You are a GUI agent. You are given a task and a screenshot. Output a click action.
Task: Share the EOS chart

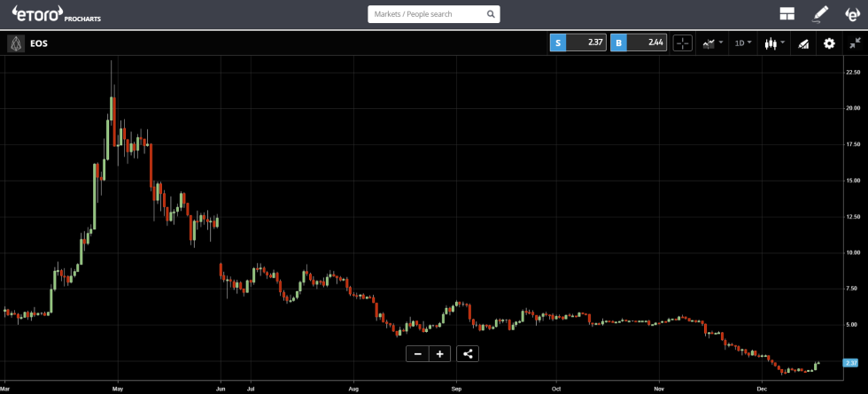pyautogui.click(x=468, y=354)
